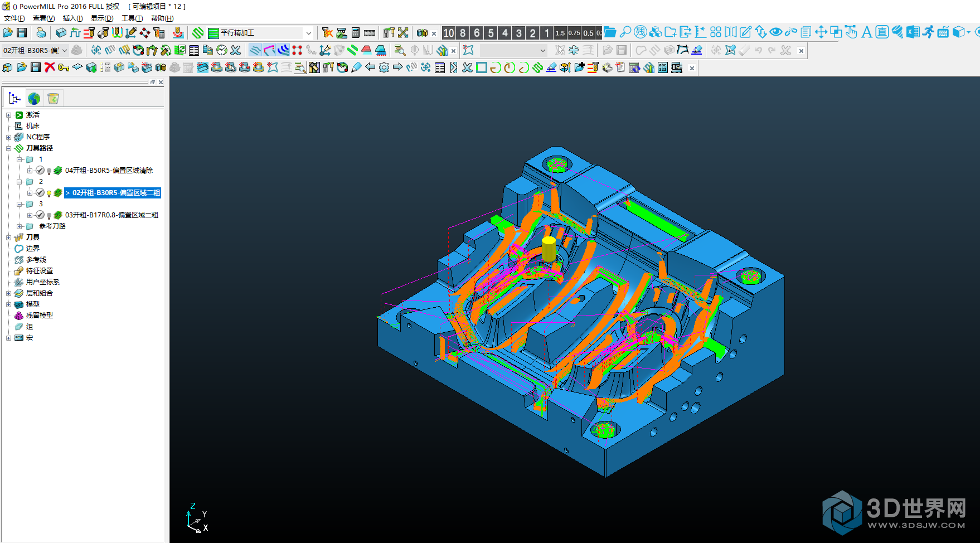The height and width of the screenshot is (543, 980).
Task: Close the explorer panel with its X button
Action: (161, 82)
